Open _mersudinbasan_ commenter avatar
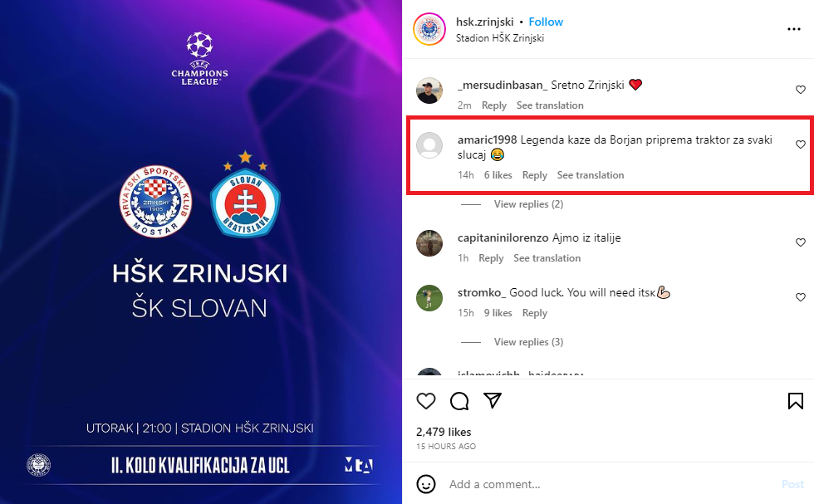This screenshot has height=504, width=814. tap(429, 91)
